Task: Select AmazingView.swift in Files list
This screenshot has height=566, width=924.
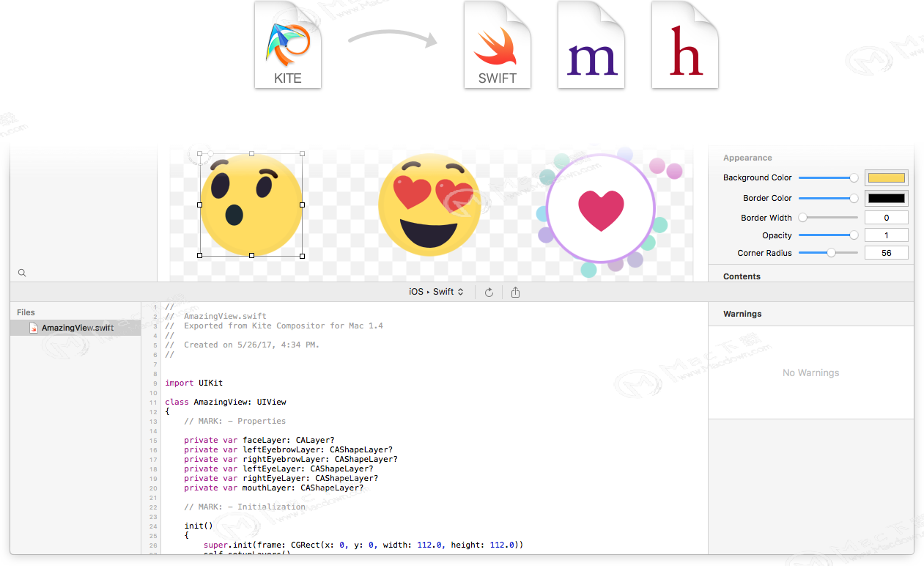Action: click(x=75, y=328)
